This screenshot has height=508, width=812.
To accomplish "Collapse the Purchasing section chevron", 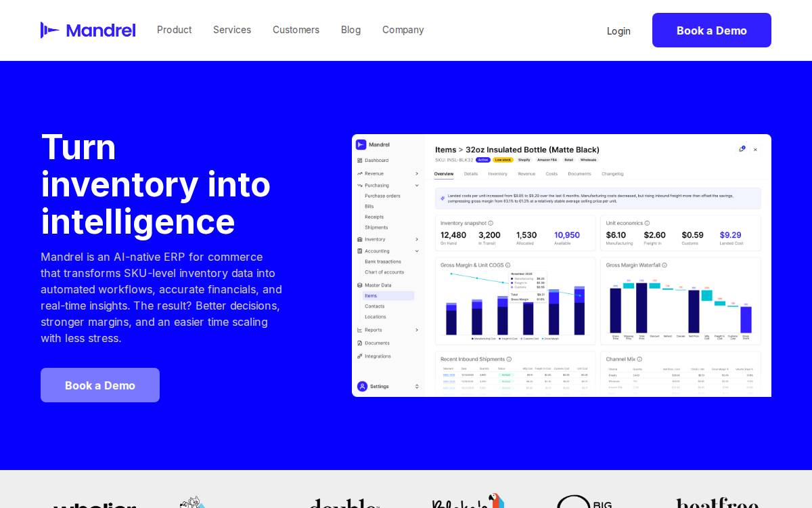I will click(417, 185).
